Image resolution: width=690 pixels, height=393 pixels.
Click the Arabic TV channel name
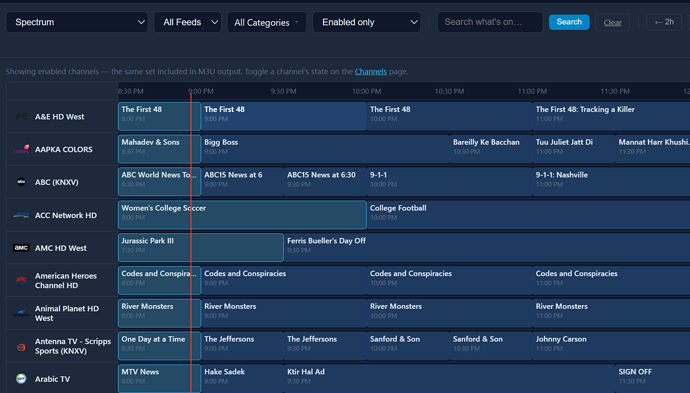point(52,379)
